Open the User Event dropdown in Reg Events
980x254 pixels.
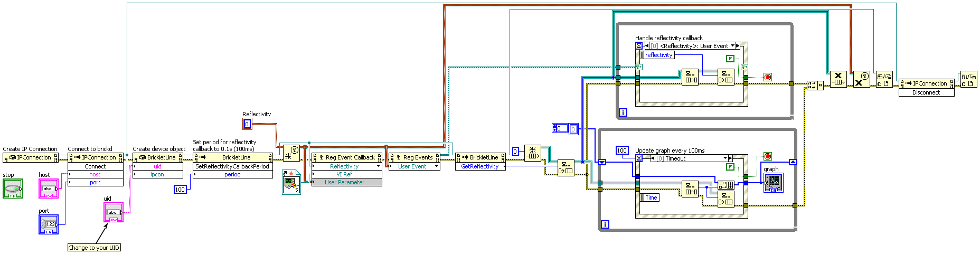tap(436, 166)
